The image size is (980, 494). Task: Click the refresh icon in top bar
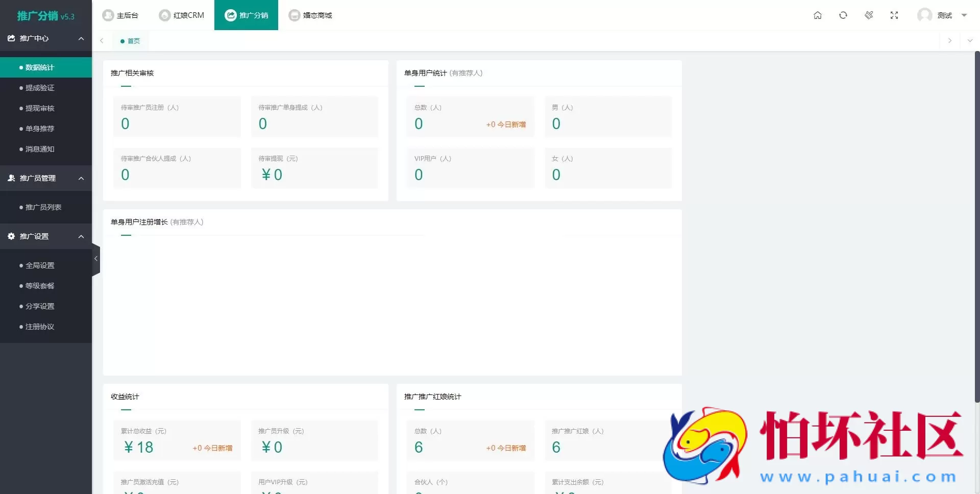tap(843, 15)
